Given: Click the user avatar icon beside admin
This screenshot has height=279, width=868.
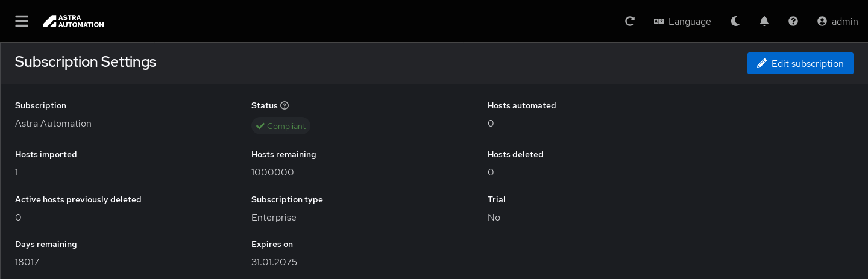Looking at the screenshot, I should pos(822,21).
